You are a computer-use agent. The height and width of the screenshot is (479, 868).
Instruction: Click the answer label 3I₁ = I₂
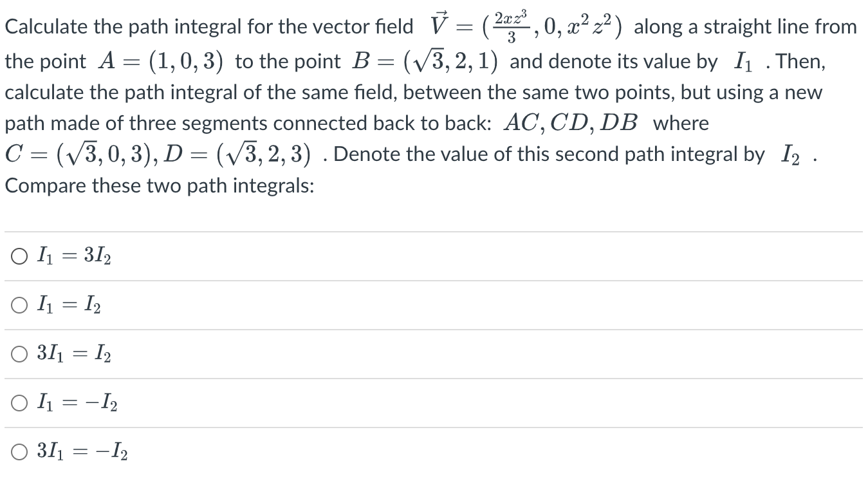click(73, 353)
